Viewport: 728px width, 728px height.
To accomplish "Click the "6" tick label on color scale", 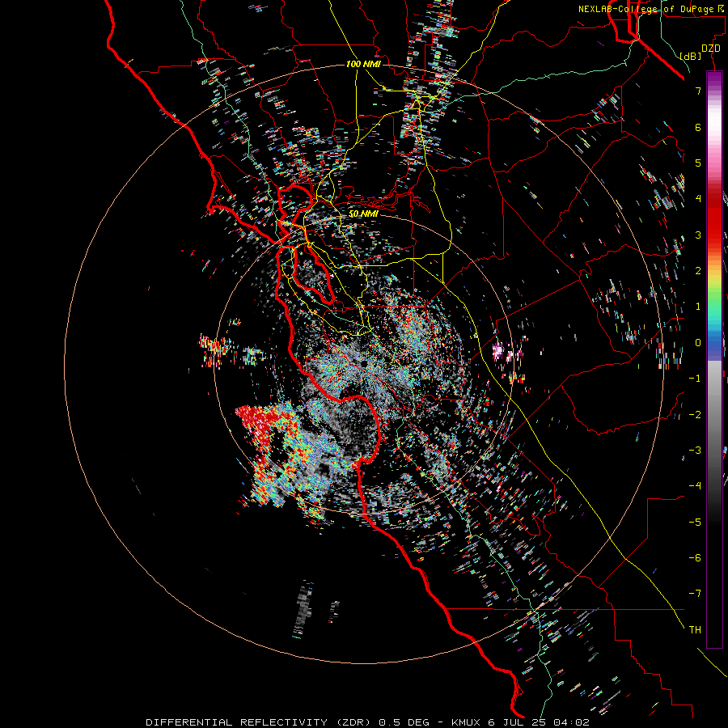I will pyautogui.click(x=698, y=127).
